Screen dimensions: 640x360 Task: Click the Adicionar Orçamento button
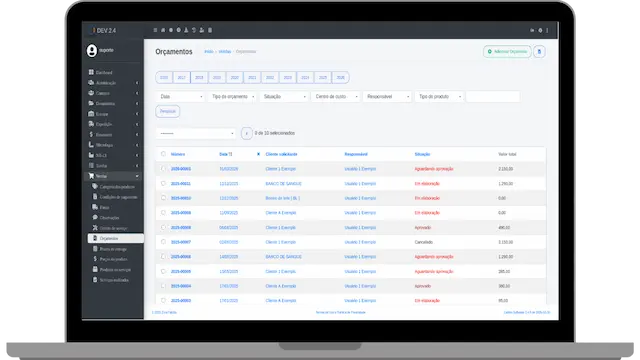[x=507, y=52]
